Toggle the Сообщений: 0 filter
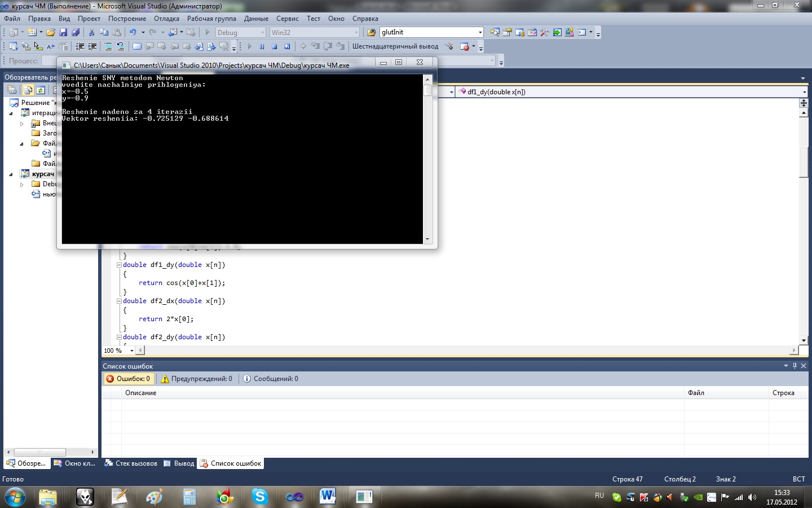 pyautogui.click(x=271, y=379)
